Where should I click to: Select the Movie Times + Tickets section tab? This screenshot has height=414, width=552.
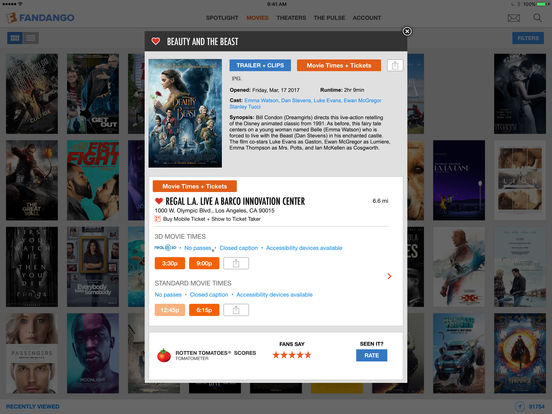(195, 186)
